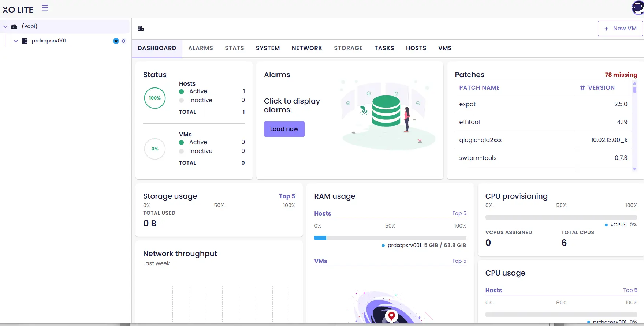Create a New VM

click(620, 29)
